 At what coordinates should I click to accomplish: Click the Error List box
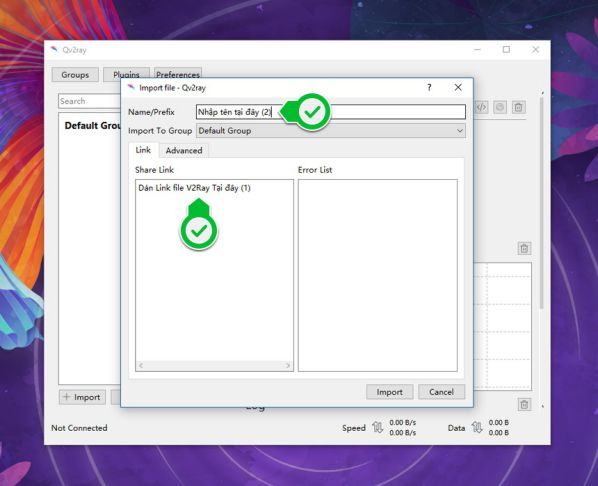point(378,275)
